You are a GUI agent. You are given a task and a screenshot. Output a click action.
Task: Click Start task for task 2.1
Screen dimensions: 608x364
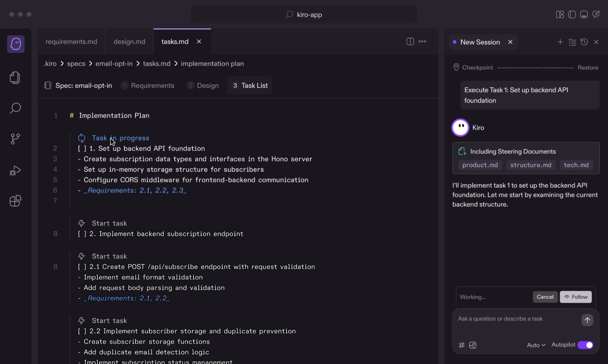point(109,256)
